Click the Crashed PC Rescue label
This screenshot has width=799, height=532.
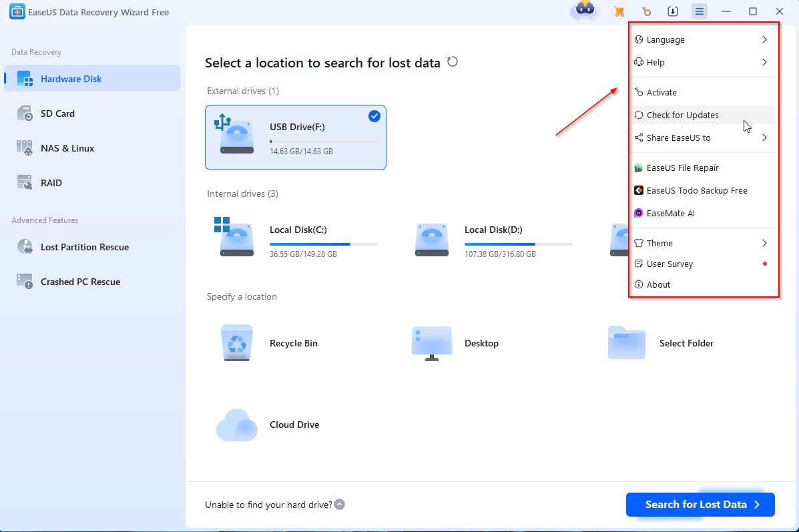point(81,282)
